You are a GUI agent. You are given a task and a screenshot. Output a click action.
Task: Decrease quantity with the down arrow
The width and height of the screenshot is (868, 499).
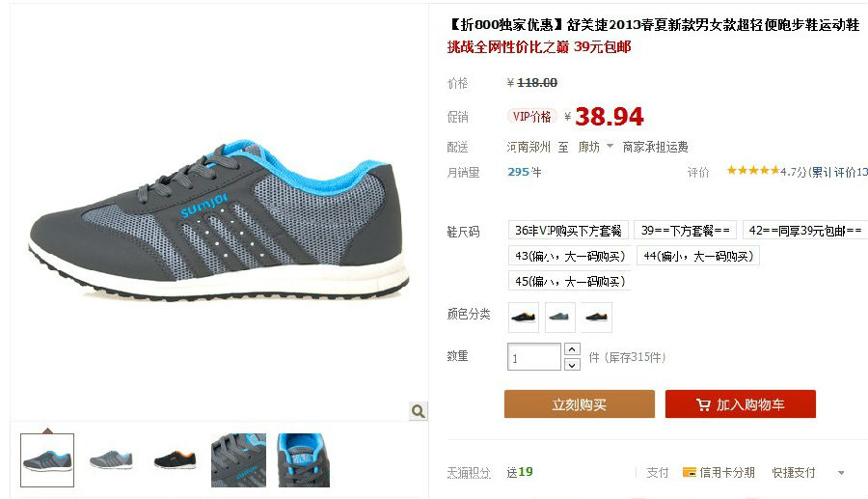[x=572, y=365]
